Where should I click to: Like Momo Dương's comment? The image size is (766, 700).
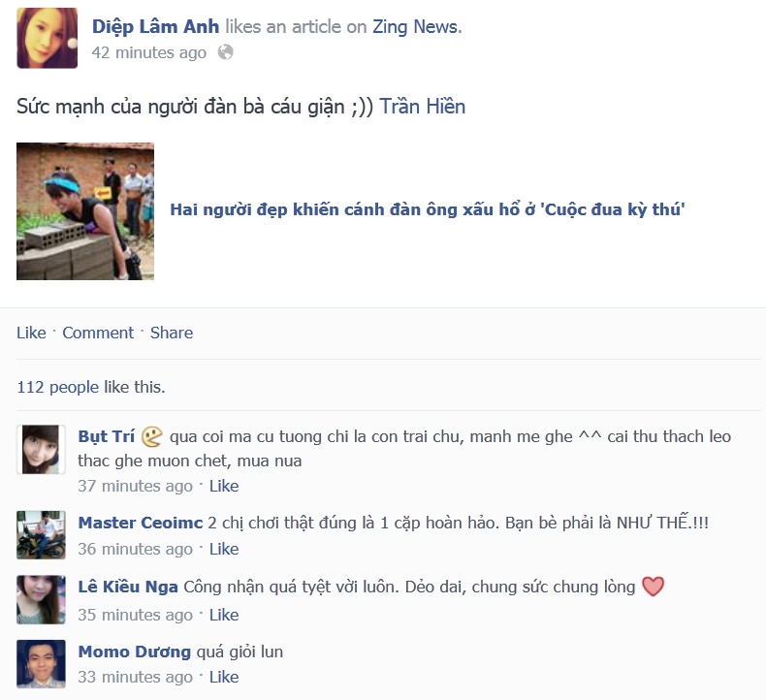click(x=224, y=677)
